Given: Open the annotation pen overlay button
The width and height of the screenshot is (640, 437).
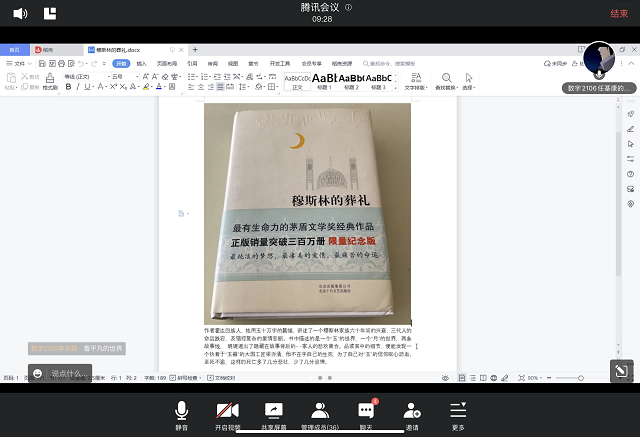Looking at the screenshot, I should point(622,370).
